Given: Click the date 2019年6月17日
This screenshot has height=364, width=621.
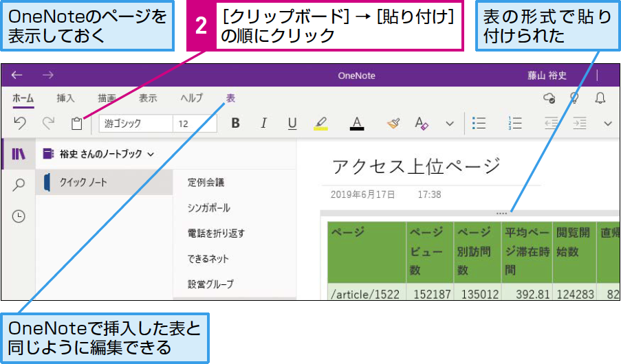Looking at the screenshot, I should pos(363,194).
